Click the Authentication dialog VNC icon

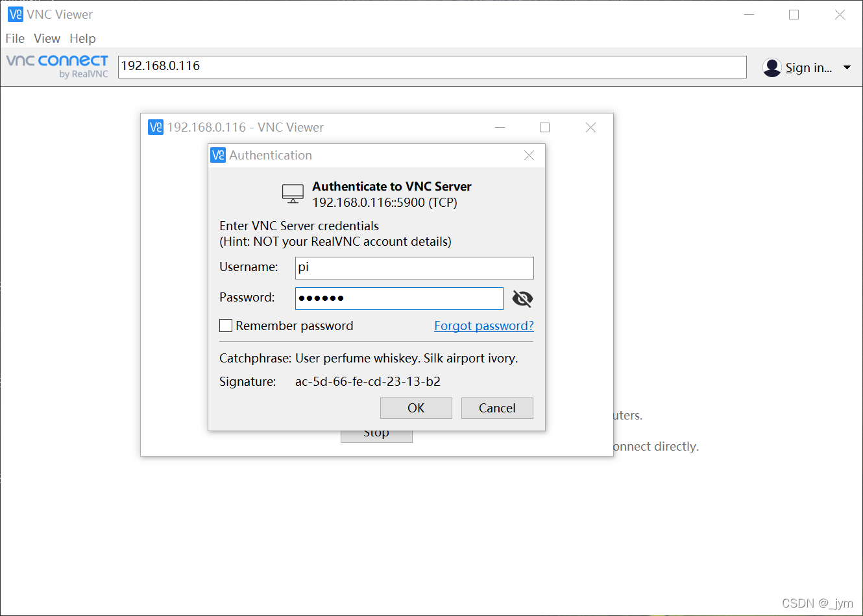coord(218,155)
